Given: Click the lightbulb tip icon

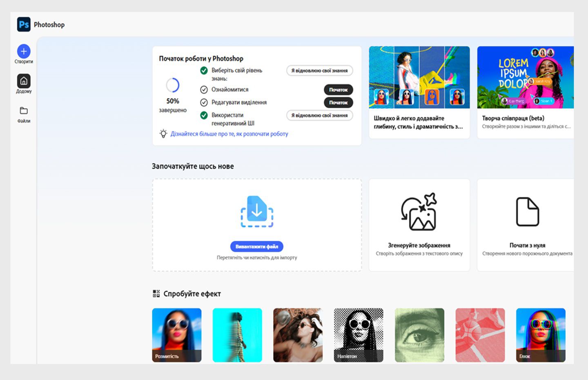Looking at the screenshot, I should click(163, 134).
